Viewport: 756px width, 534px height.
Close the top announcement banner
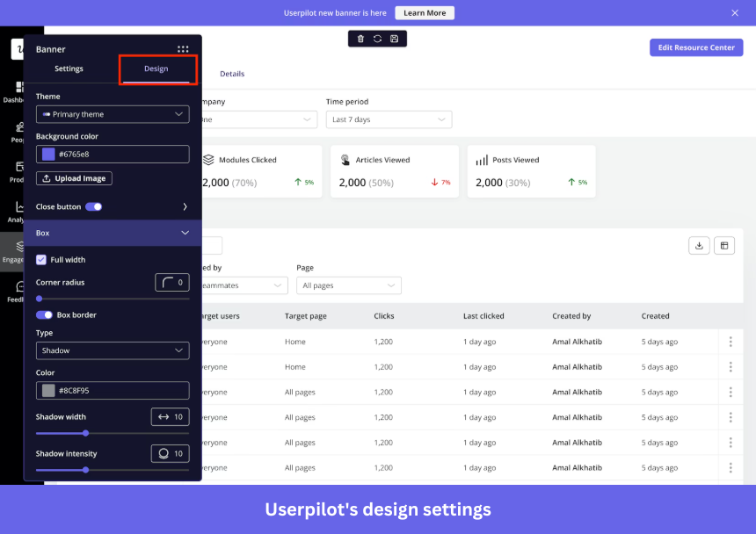coord(735,13)
